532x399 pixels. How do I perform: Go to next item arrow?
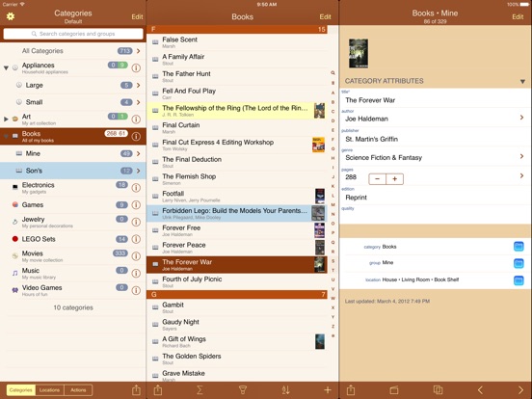[x=520, y=389]
